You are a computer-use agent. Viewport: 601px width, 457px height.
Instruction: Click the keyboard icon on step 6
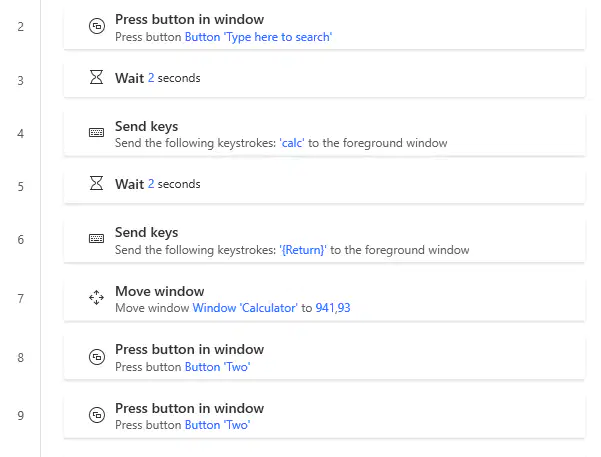coord(96,238)
